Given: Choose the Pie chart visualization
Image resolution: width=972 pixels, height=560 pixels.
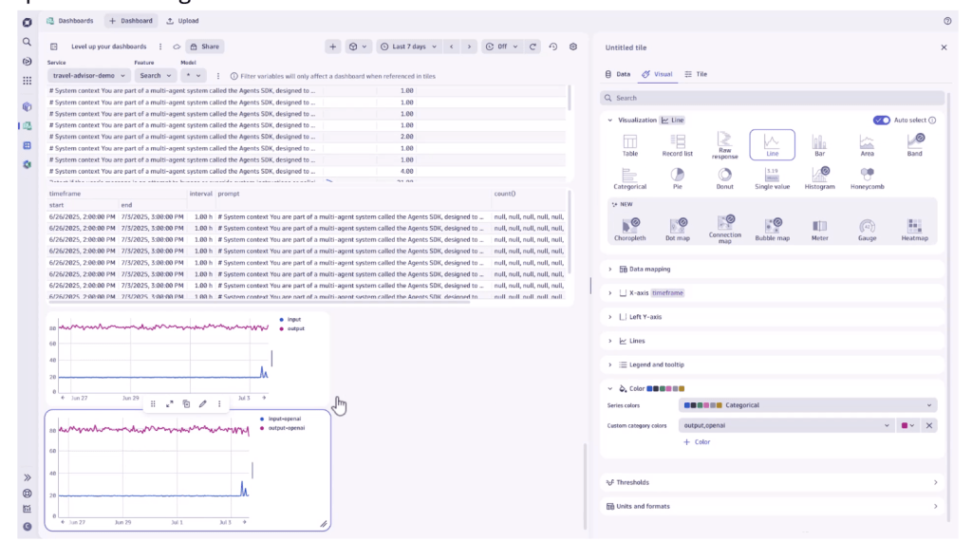Looking at the screenshot, I should [677, 177].
